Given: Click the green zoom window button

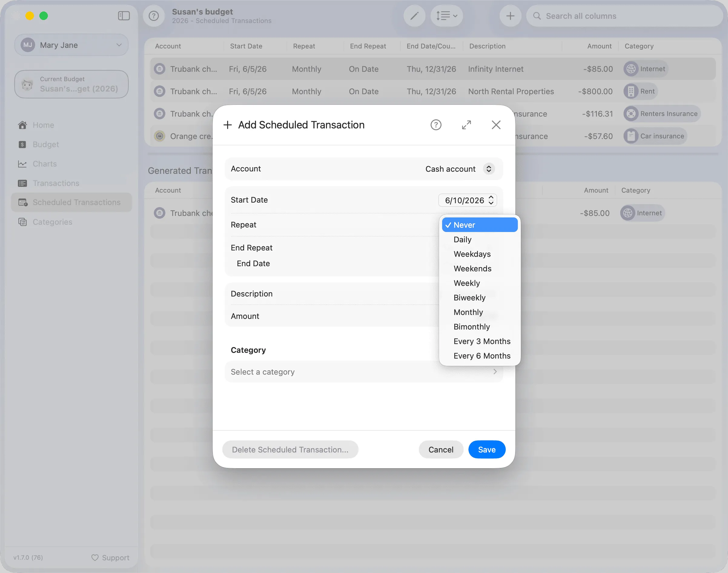Looking at the screenshot, I should 44,16.
